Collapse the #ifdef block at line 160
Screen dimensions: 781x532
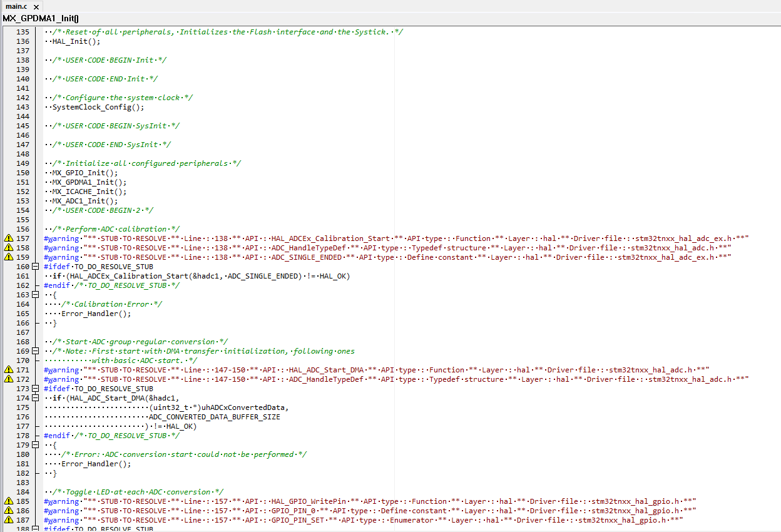coord(36,267)
